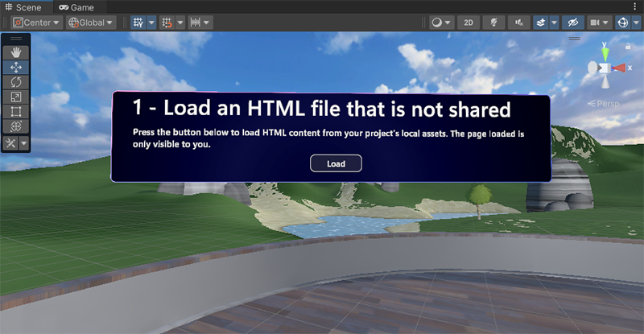Open the Center pivot mode dropdown
Viewport: 644px width, 334px height.
(x=37, y=23)
